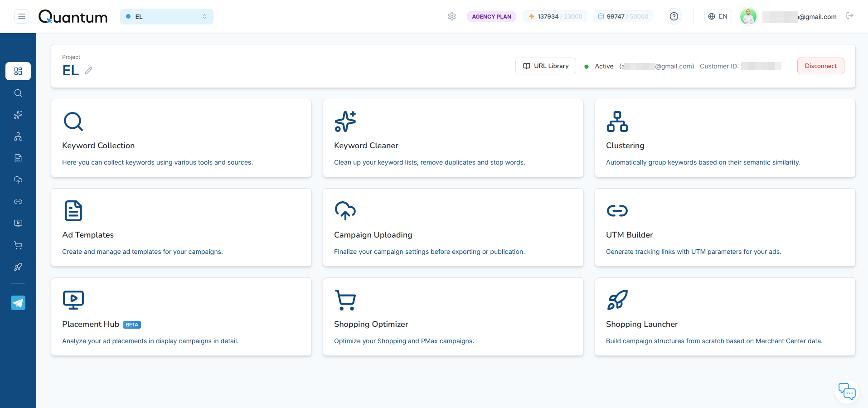Screen dimensions: 868x408
Task: Open the Clustering card
Action: click(725, 138)
